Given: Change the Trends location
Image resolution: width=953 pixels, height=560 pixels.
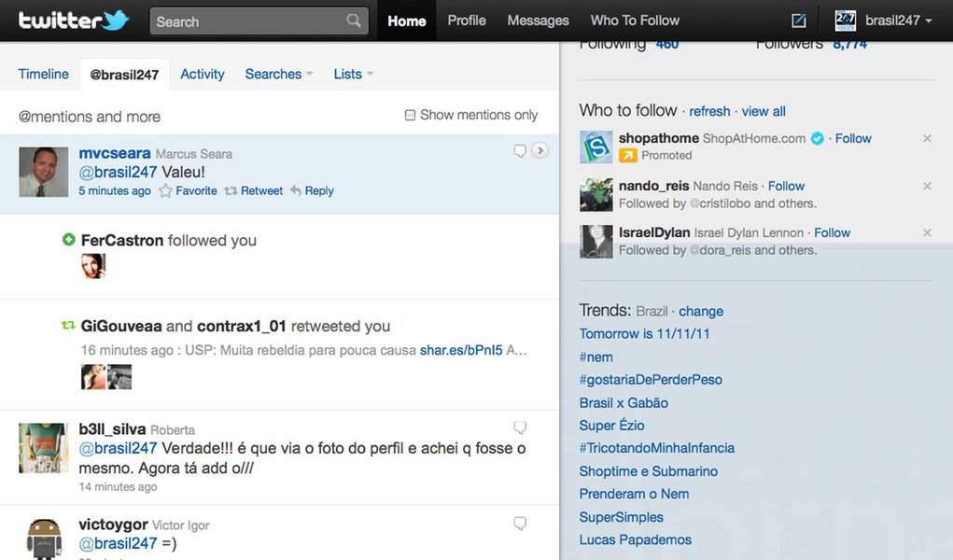Looking at the screenshot, I should (x=701, y=312).
